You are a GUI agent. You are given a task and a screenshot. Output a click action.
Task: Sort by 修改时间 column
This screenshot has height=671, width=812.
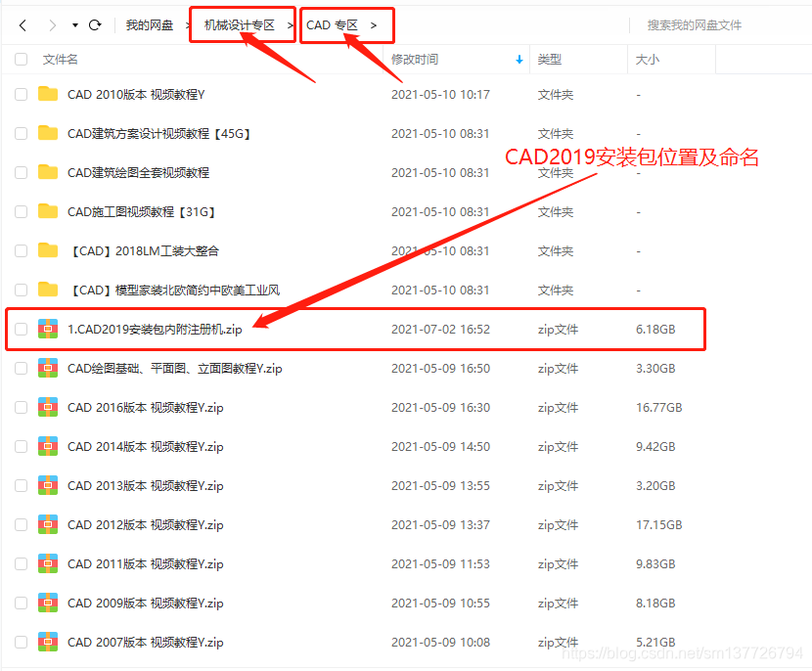pyautogui.click(x=415, y=59)
